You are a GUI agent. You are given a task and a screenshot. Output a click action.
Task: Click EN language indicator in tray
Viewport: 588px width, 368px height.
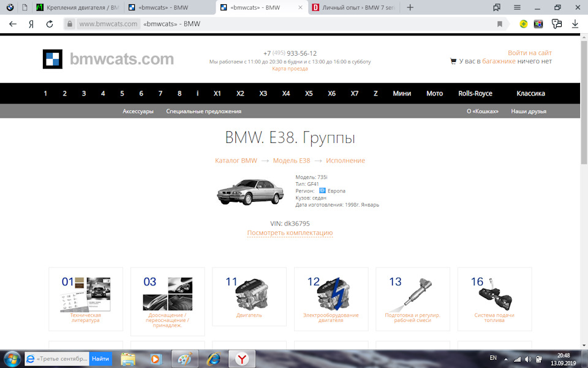tap(493, 358)
